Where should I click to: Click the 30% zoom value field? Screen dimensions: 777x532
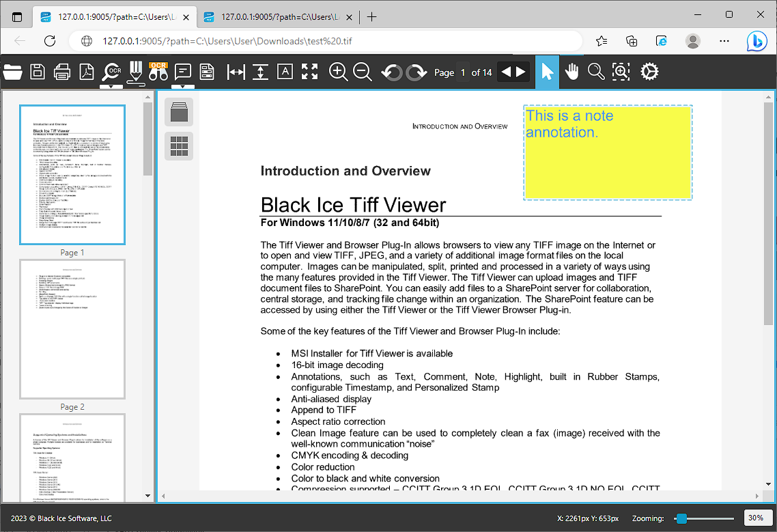tap(757, 518)
